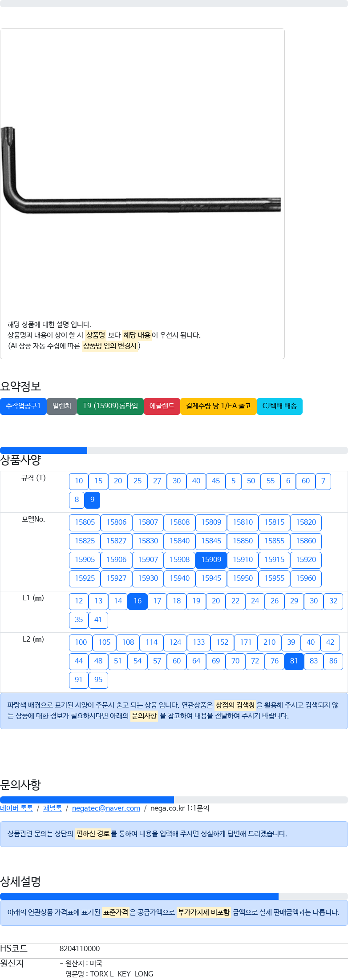
Task: Click the red 에클랜드 brand tag
Action: (162, 406)
